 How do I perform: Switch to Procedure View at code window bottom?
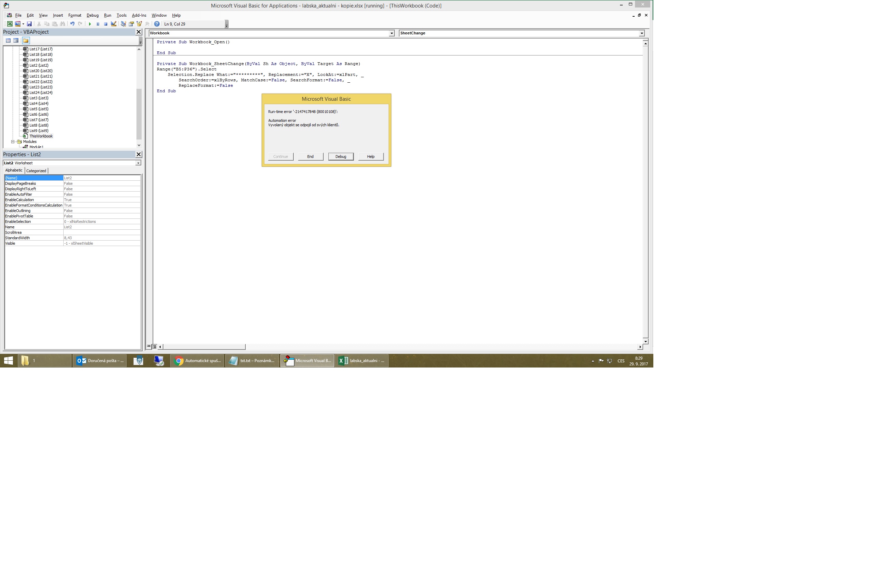pyautogui.click(x=149, y=346)
